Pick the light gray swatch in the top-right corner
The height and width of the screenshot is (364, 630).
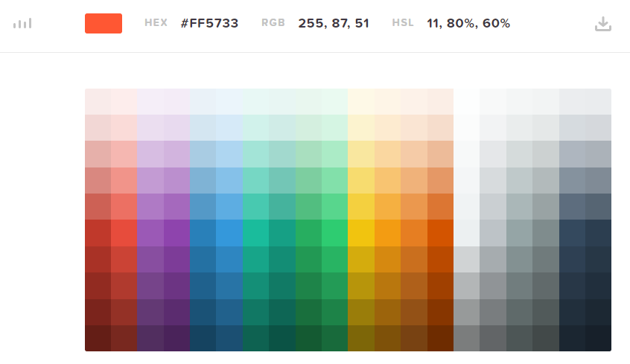tap(598, 102)
